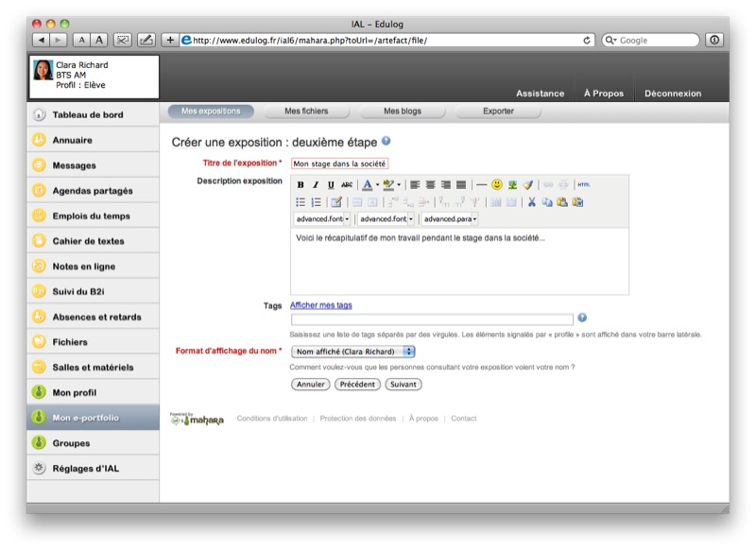This screenshot has width=756, height=550.
Task: Open the HTML source editor
Action: 583,185
